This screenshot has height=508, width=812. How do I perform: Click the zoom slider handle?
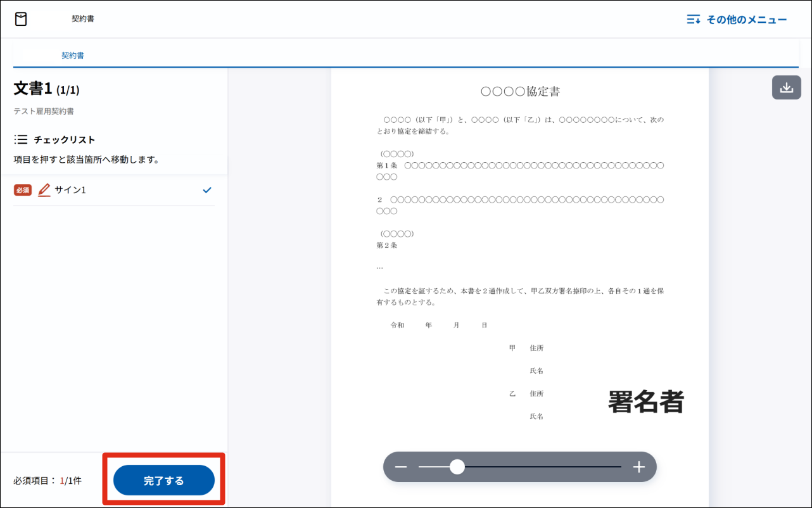point(457,467)
